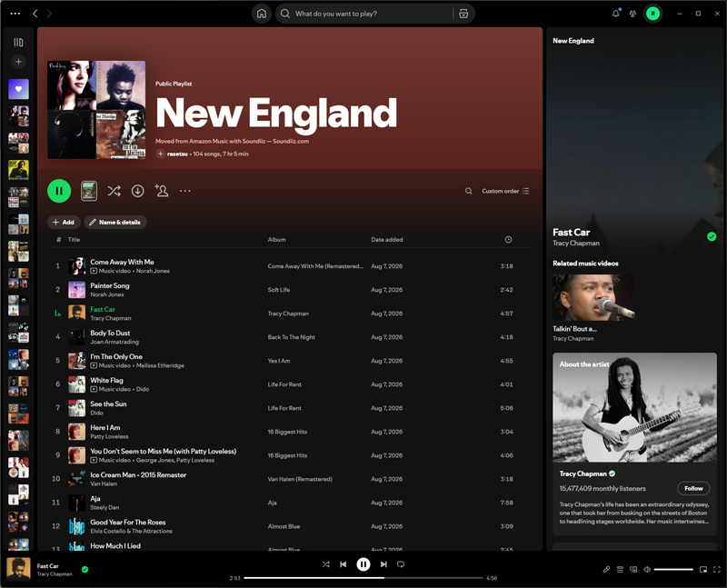Screen dimensions: 727x588
Task: Open 'Norah Jones' artist under Painter Song
Action: point(107,294)
